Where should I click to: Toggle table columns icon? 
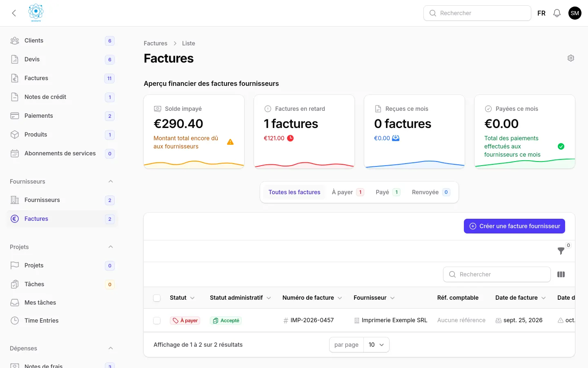561,274
